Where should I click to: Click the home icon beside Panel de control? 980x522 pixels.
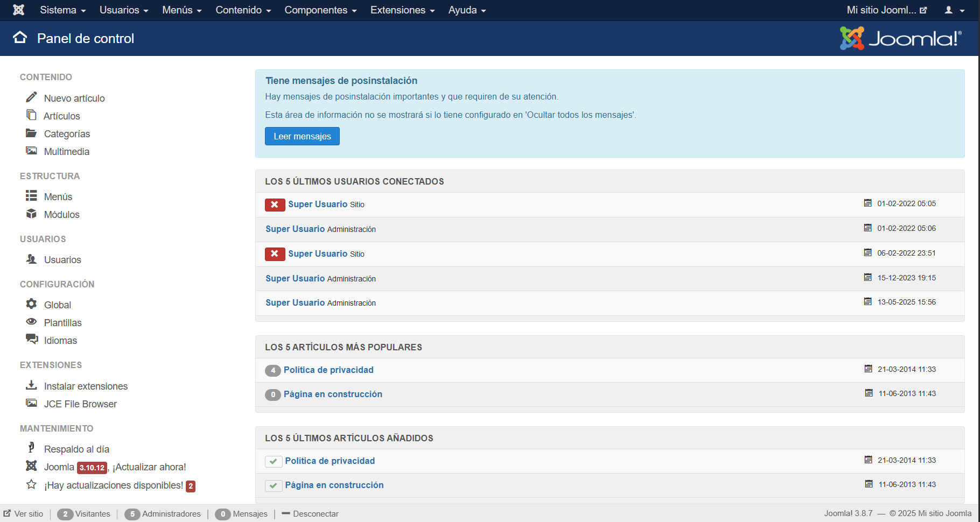(20, 37)
